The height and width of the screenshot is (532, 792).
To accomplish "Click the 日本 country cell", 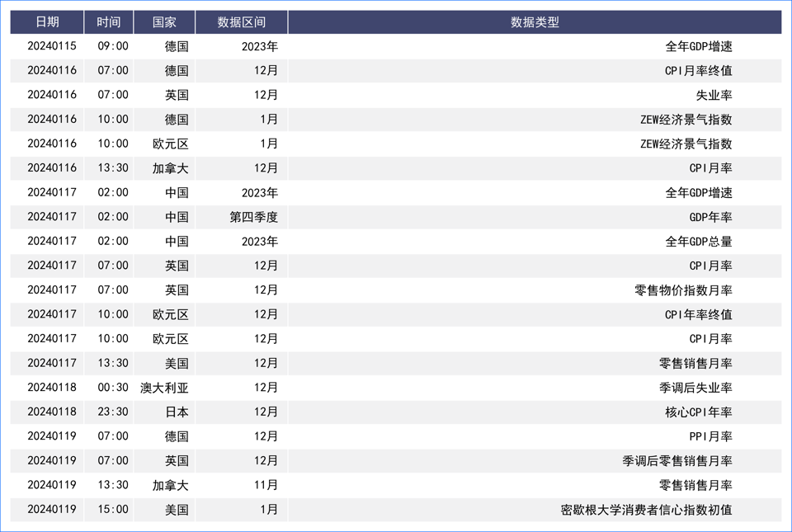I will 177,412.
